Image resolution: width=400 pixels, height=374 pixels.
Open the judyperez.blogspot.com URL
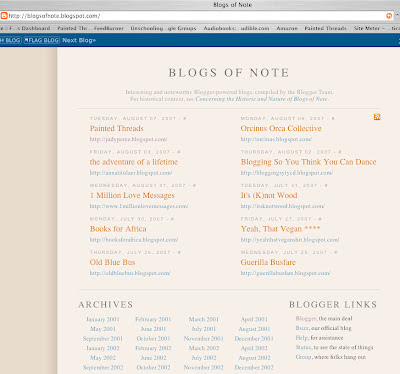[x=128, y=139]
